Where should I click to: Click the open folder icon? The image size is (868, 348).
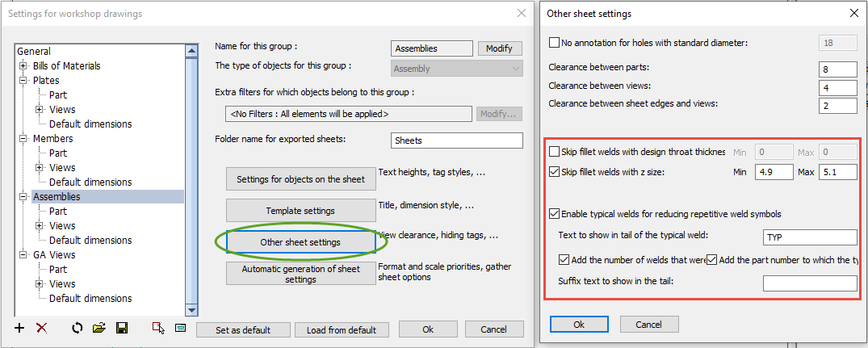99,328
